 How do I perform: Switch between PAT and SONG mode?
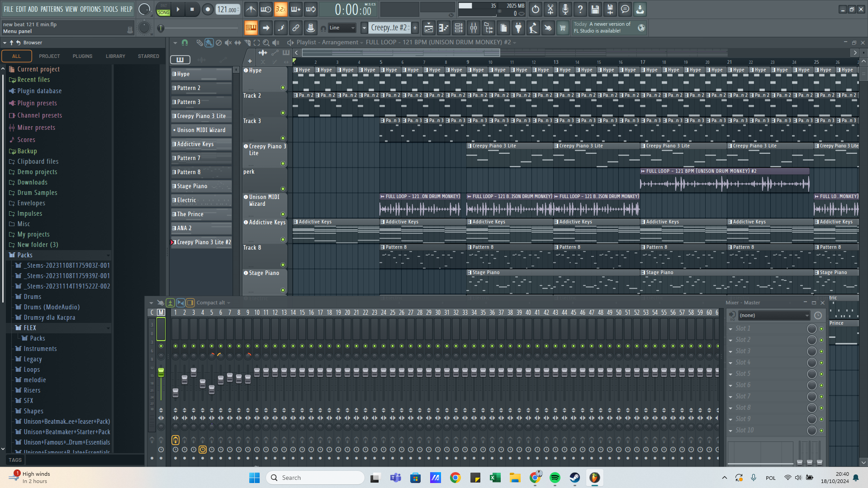click(164, 9)
